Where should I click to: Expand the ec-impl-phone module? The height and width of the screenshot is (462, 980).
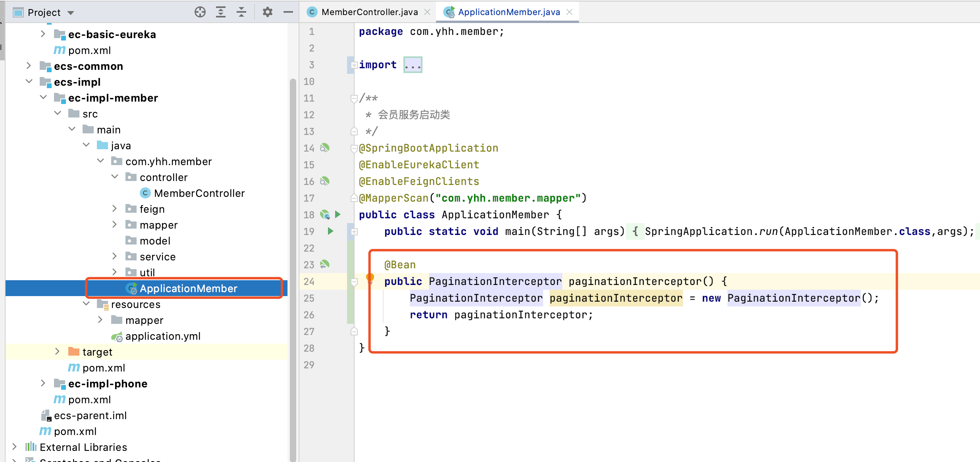pos(43,383)
